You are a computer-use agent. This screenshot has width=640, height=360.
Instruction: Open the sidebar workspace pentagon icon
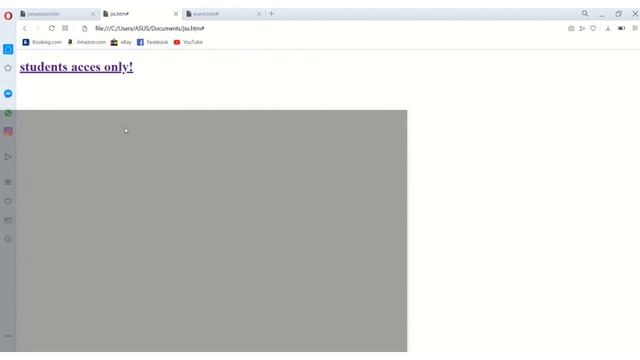click(8, 68)
